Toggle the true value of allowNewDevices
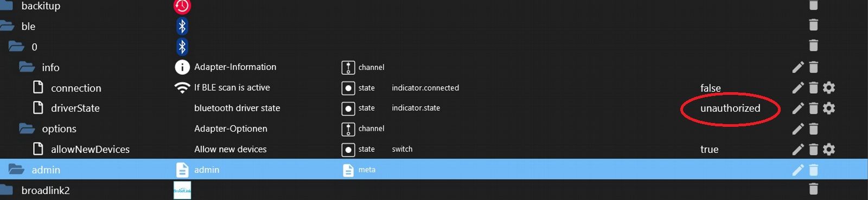 (x=709, y=150)
